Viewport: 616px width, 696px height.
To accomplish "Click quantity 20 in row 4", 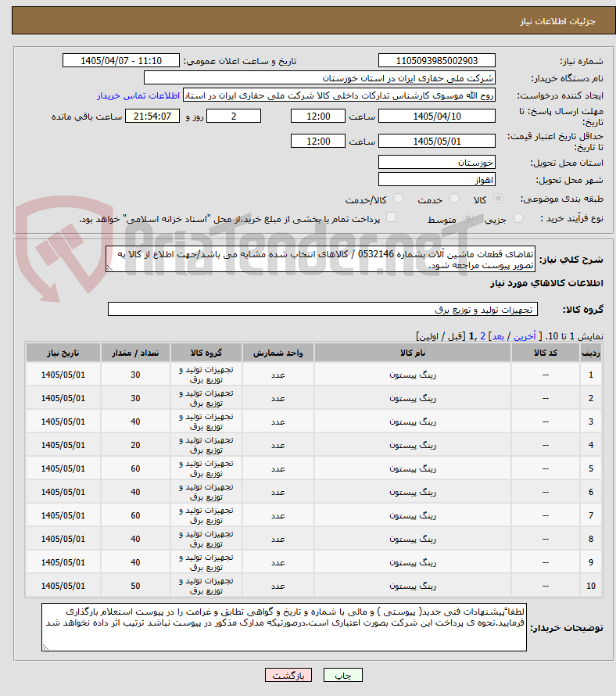I will pyautogui.click(x=135, y=445).
